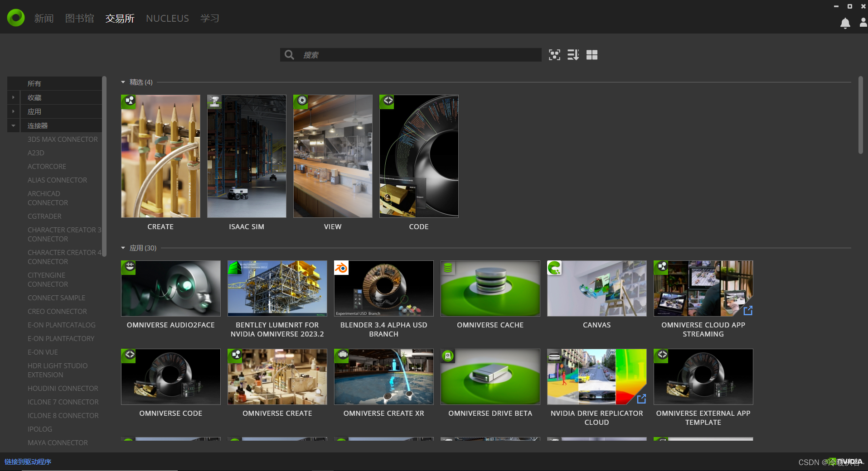Open the OMNIVERSE CACHE card
The image size is (868, 471).
[x=490, y=288]
